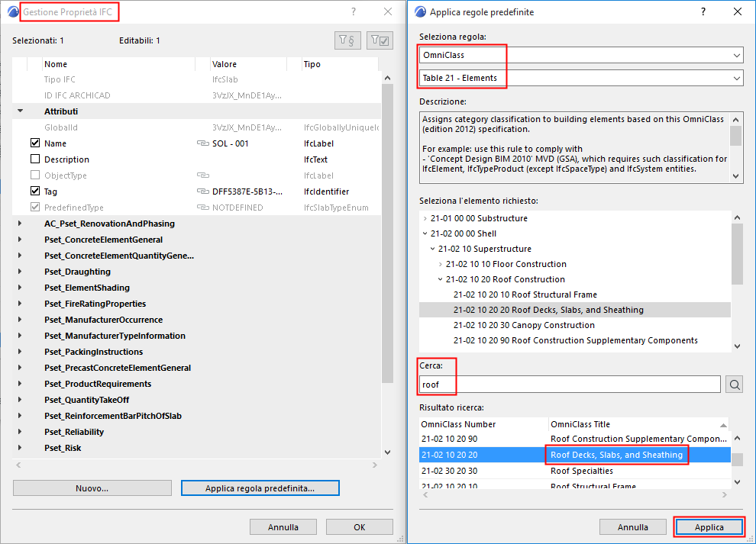Click the link icon in the ObjectType row
The height and width of the screenshot is (544, 756).
[202, 175]
